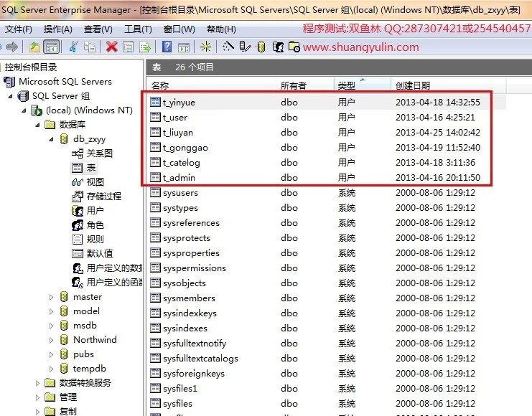Click the blue question mark Help icon

tap(167, 47)
